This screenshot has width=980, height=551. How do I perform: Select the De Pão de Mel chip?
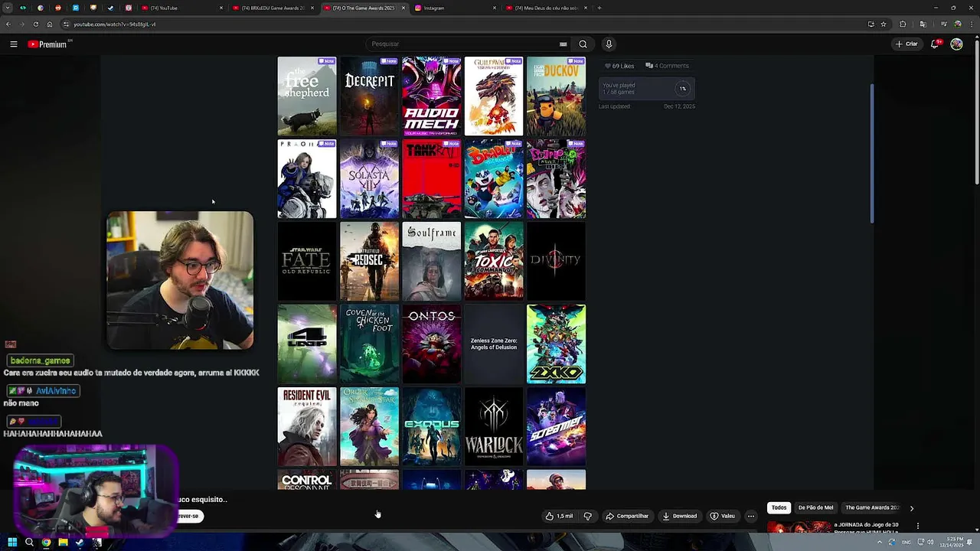[815, 507]
